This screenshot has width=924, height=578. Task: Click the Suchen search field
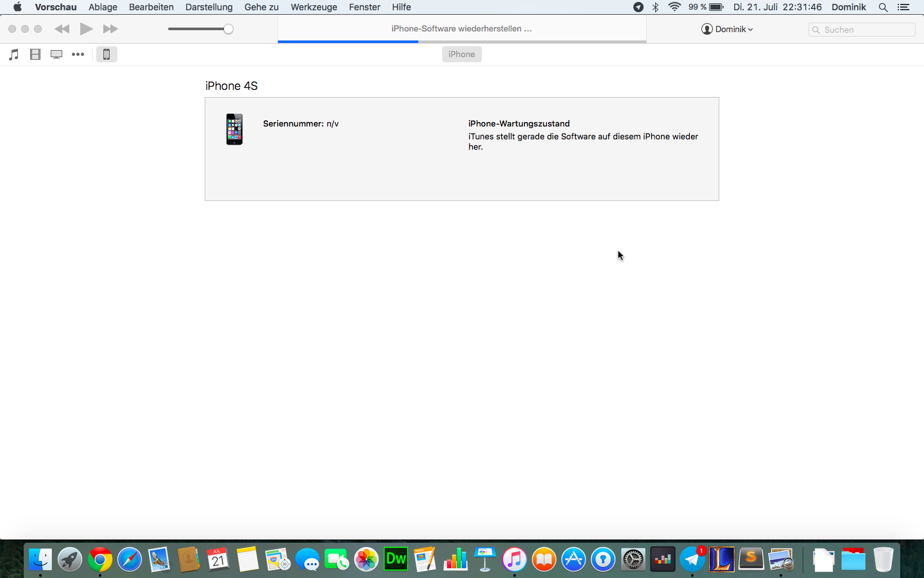(x=862, y=30)
